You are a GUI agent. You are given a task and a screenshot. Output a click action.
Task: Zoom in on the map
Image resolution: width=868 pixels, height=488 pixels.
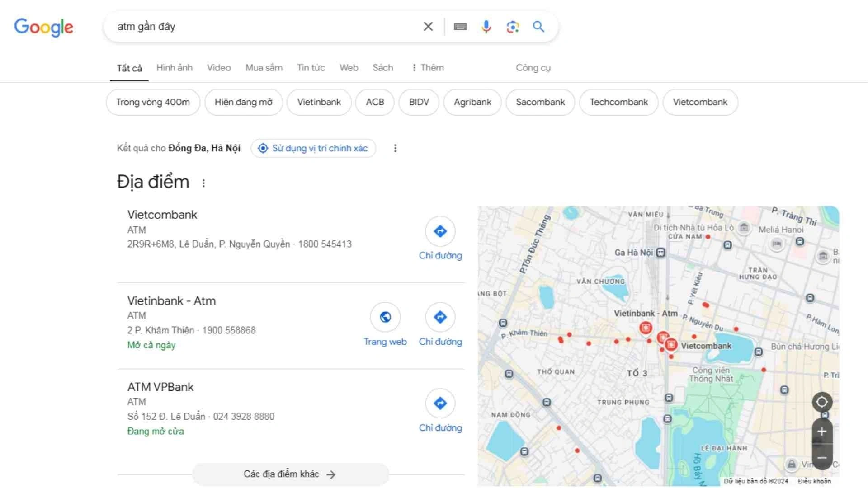pos(822,432)
